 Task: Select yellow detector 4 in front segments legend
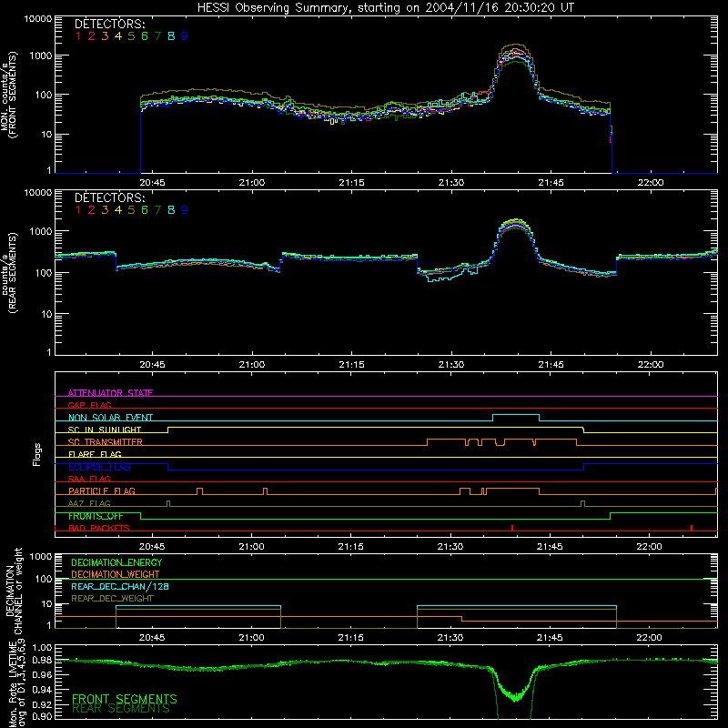[x=118, y=36]
